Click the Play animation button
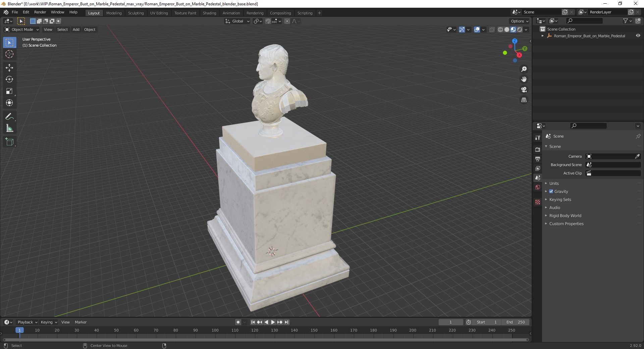Image resolution: width=644 pixels, height=349 pixels. (273, 322)
